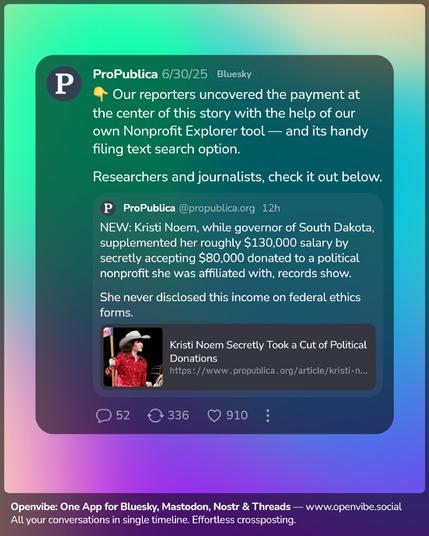The height and width of the screenshot is (536, 429).
Task: Click the 12h timestamp on quoted post
Action: [271, 208]
